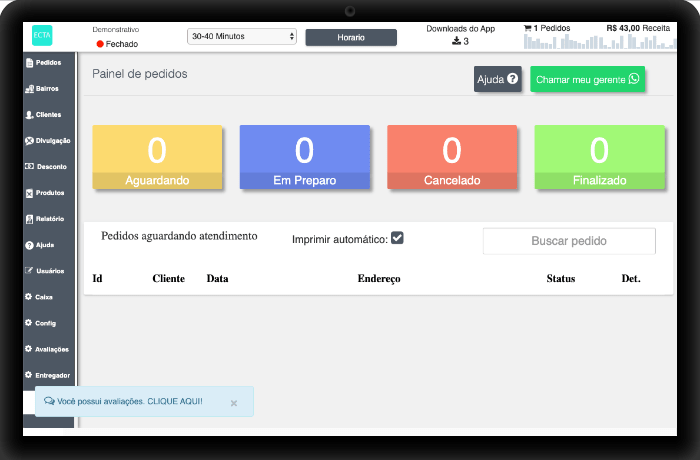Click the Aguardando yellow card

pos(157,157)
